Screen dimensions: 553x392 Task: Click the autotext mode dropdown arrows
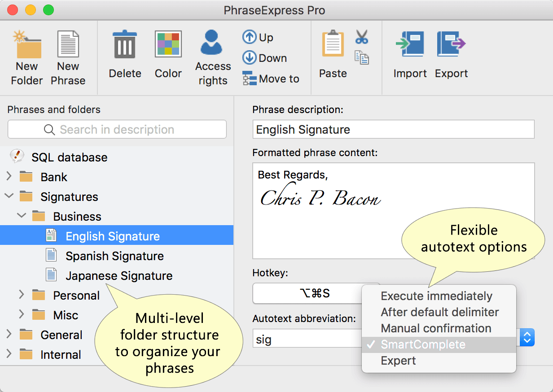[x=527, y=337]
